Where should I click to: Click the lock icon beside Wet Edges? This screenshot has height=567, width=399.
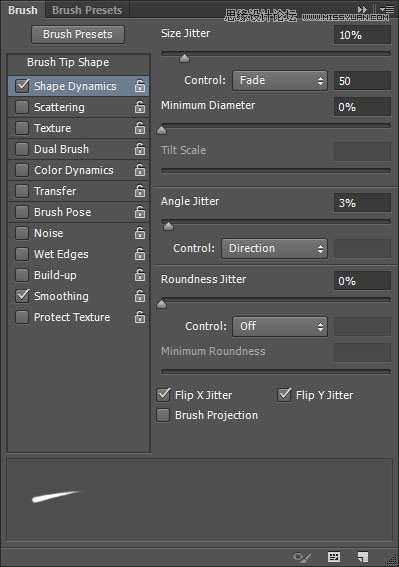point(140,254)
